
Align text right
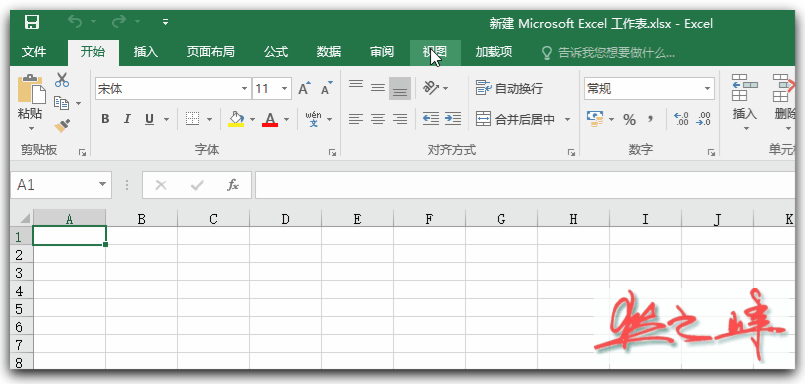pos(400,119)
